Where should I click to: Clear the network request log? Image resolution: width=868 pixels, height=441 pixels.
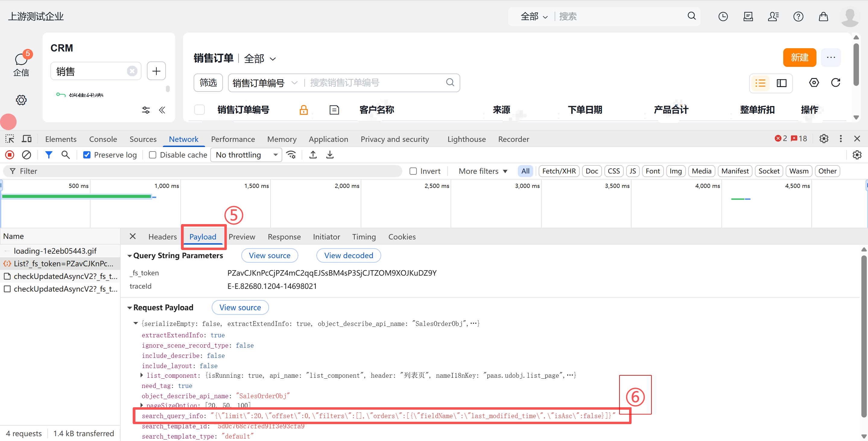27,155
